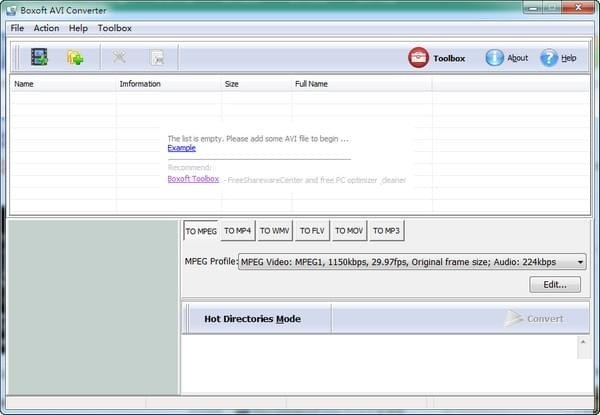
Task: Sort by the Size column header
Action: [x=256, y=84]
